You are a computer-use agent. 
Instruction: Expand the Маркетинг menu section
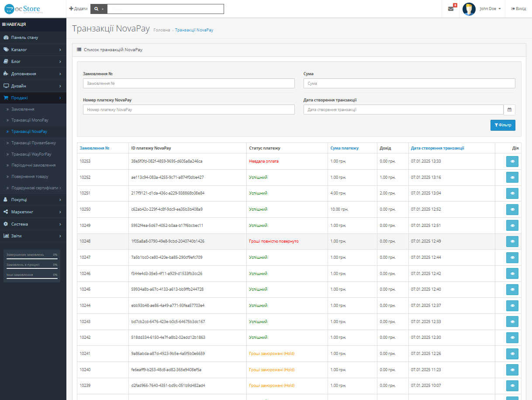pyautogui.click(x=33, y=212)
